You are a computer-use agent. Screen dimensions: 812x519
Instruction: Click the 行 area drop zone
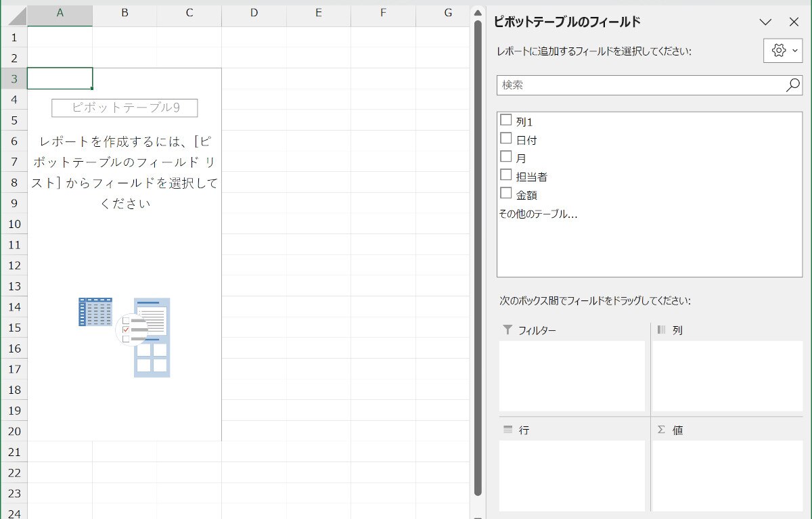tap(572, 475)
